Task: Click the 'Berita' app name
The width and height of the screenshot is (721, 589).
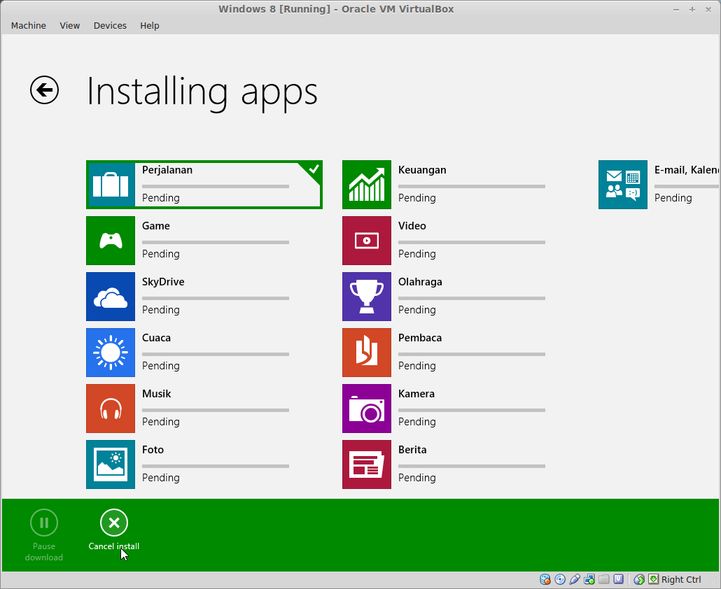Action: point(412,450)
